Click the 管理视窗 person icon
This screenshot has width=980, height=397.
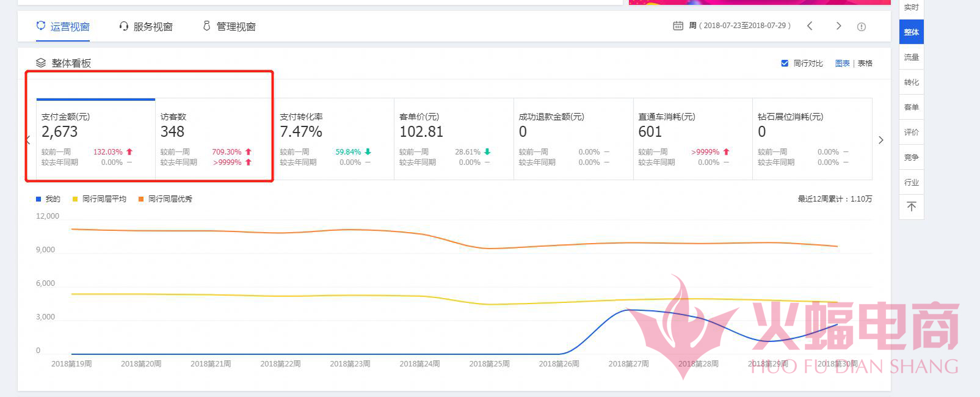coord(206,26)
